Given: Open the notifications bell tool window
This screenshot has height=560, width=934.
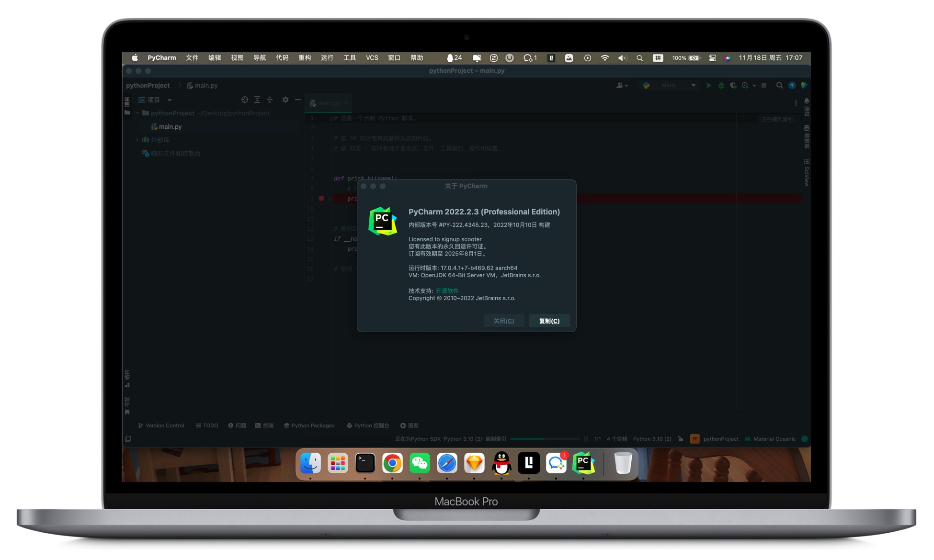Looking at the screenshot, I should pos(807,107).
